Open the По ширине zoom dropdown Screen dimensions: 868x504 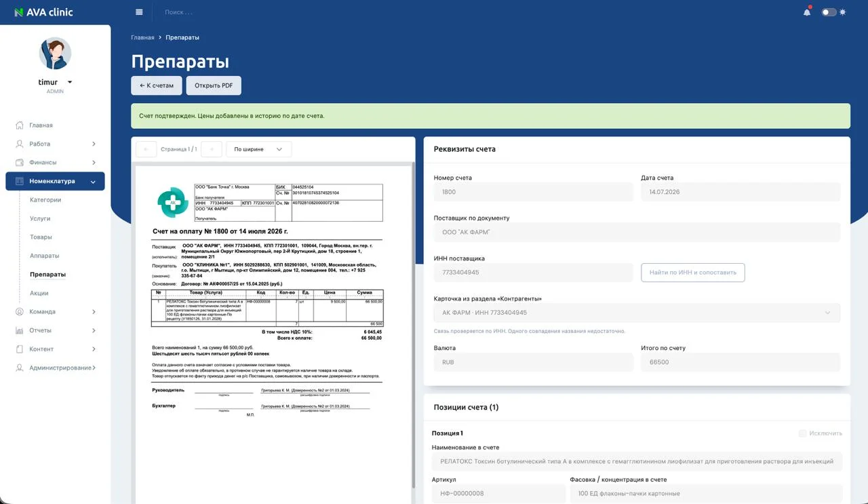258,149
